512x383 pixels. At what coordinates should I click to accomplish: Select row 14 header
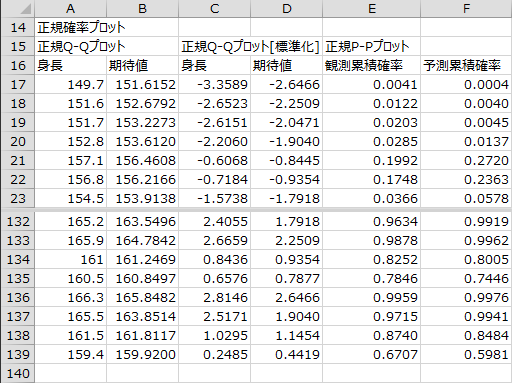click(17, 27)
